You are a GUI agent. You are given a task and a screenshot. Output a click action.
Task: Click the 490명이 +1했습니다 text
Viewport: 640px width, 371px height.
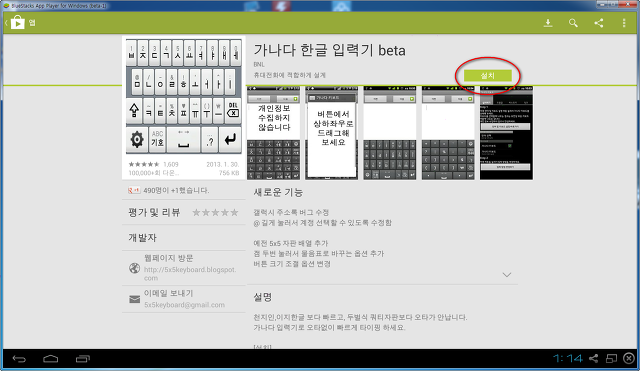176,190
